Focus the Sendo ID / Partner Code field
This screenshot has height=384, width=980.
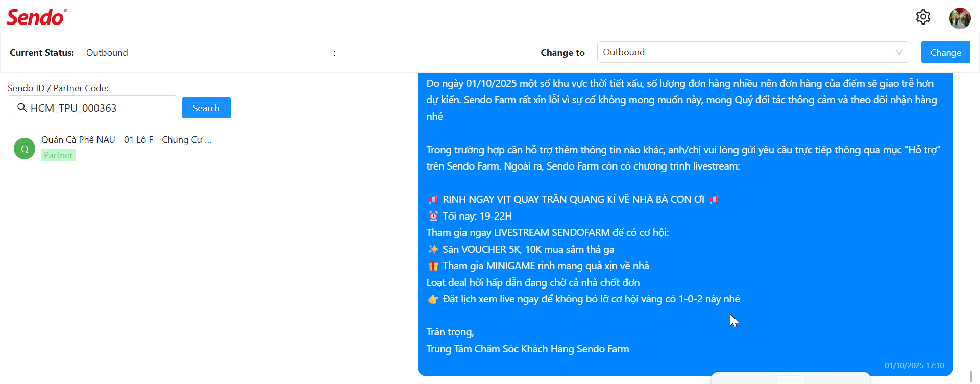92,108
